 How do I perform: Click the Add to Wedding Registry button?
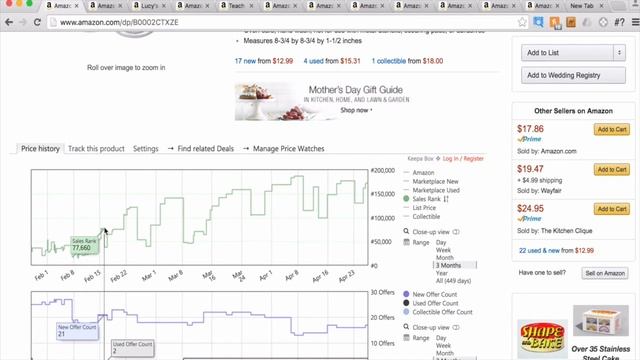573,75
